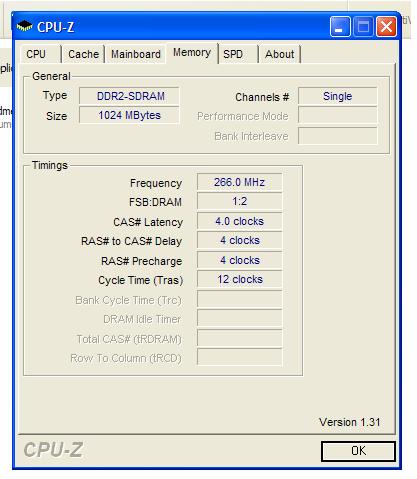Click the CAS# Latency 4.0 clocks field

click(239, 221)
